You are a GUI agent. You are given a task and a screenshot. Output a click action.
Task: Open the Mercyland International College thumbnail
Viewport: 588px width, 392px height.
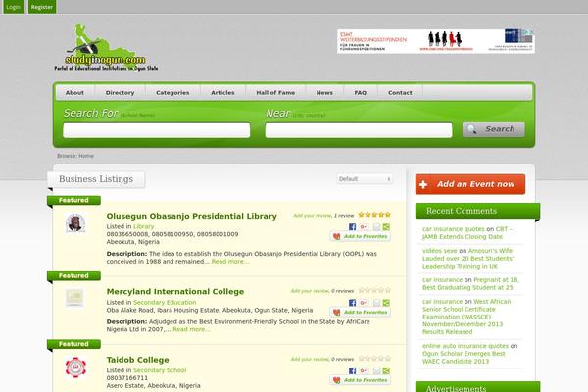click(74, 298)
